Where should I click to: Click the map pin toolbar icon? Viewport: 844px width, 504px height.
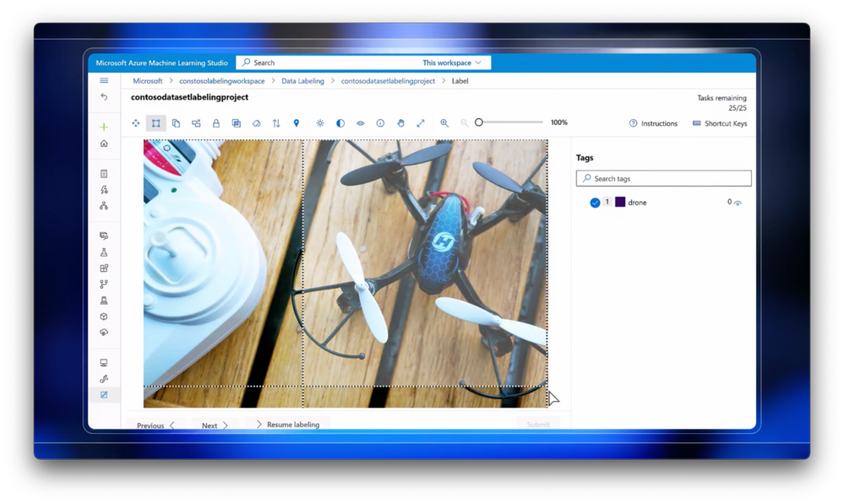(x=296, y=123)
